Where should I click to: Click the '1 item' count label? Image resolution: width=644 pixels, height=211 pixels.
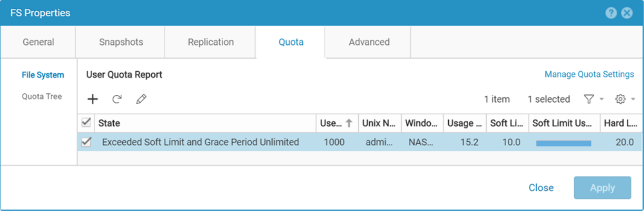click(497, 99)
